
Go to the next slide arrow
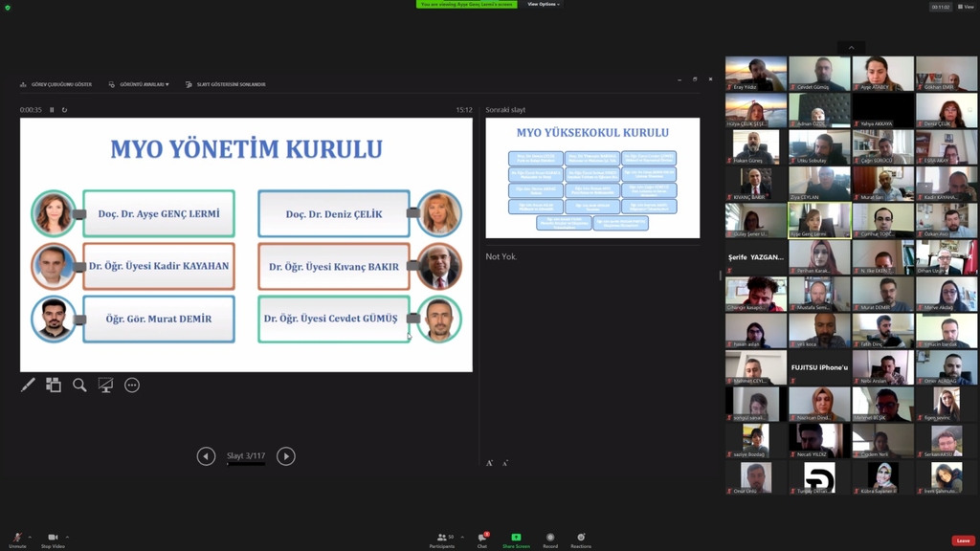coord(285,456)
